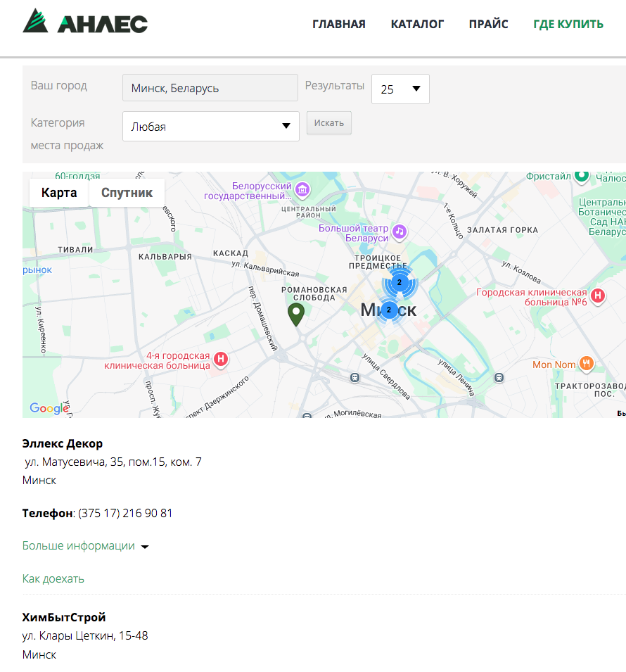Open the Результаты dropdown showing 25

(x=400, y=89)
